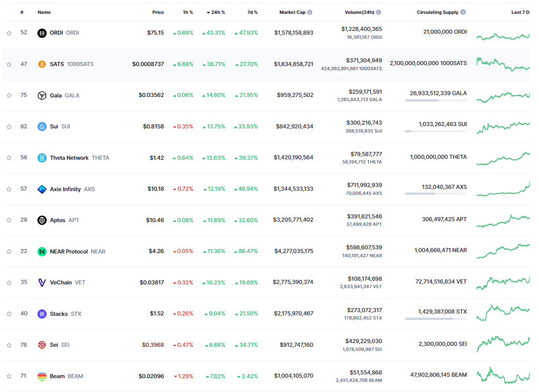Image resolution: width=539 pixels, height=392 pixels.
Task: Favorite Beam using its star icon
Action: [9, 376]
